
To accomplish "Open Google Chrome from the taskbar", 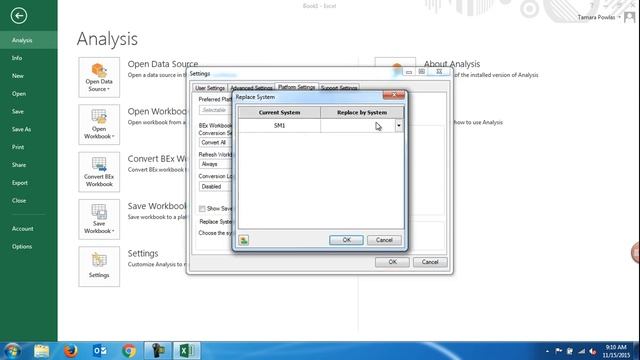I will (129, 351).
